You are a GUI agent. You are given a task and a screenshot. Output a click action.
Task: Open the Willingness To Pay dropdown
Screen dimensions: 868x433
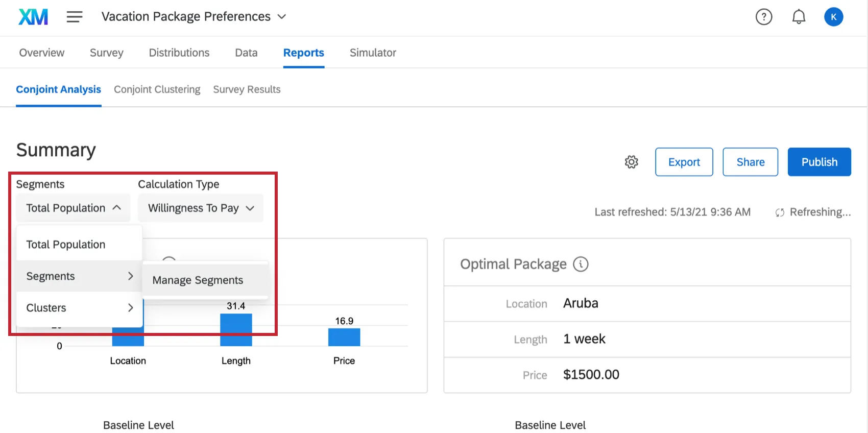(x=201, y=208)
